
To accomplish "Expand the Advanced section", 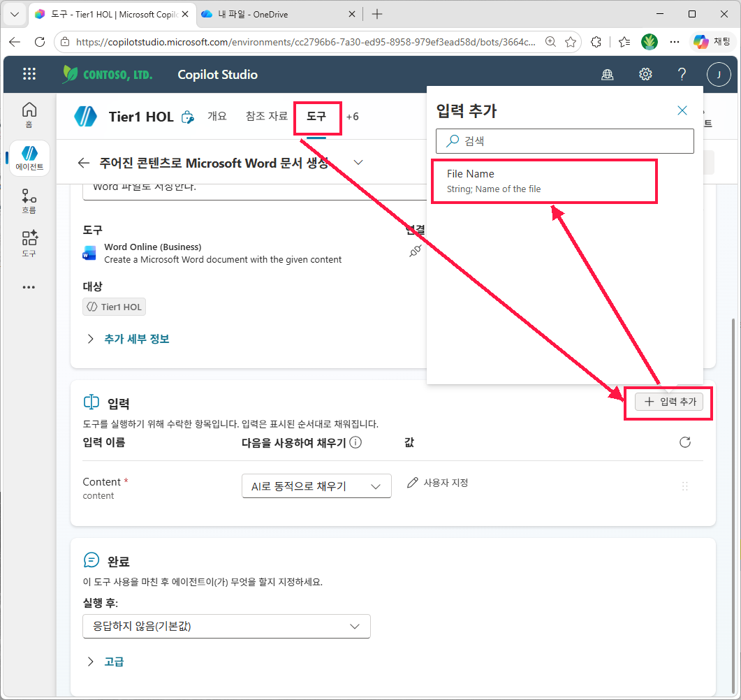I will coord(105,662).
